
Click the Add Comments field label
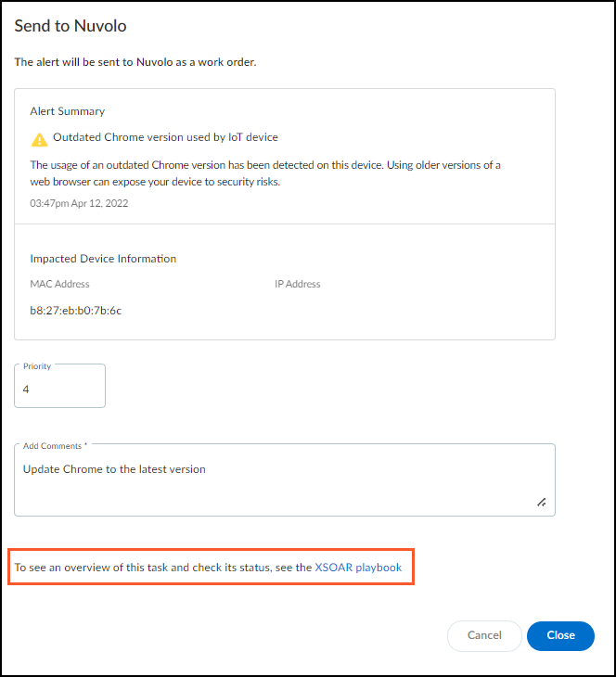click(x=55, y=446)
